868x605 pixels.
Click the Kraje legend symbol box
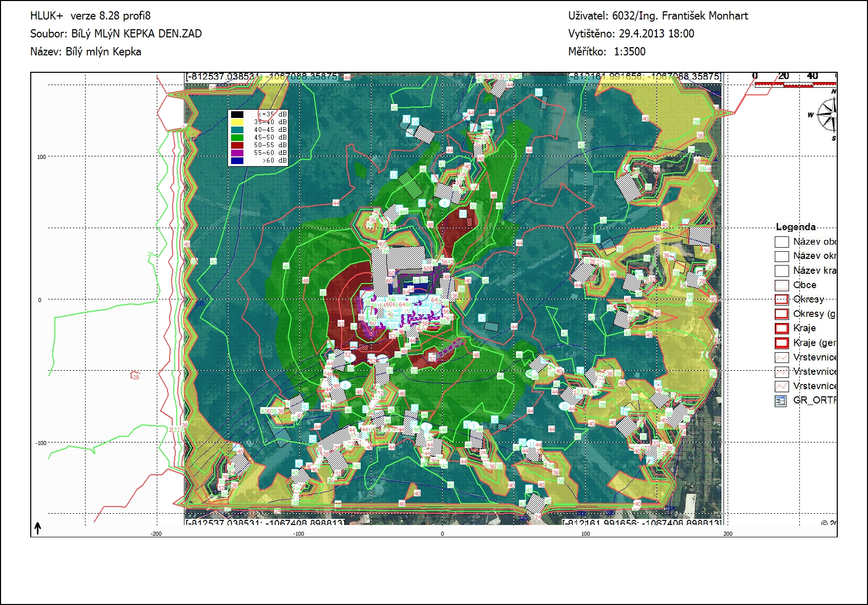[x=781, y=328]
